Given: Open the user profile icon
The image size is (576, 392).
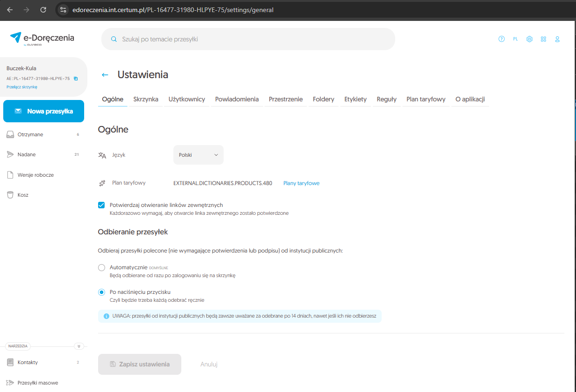Looking at the screenshot, I should 557,39.
